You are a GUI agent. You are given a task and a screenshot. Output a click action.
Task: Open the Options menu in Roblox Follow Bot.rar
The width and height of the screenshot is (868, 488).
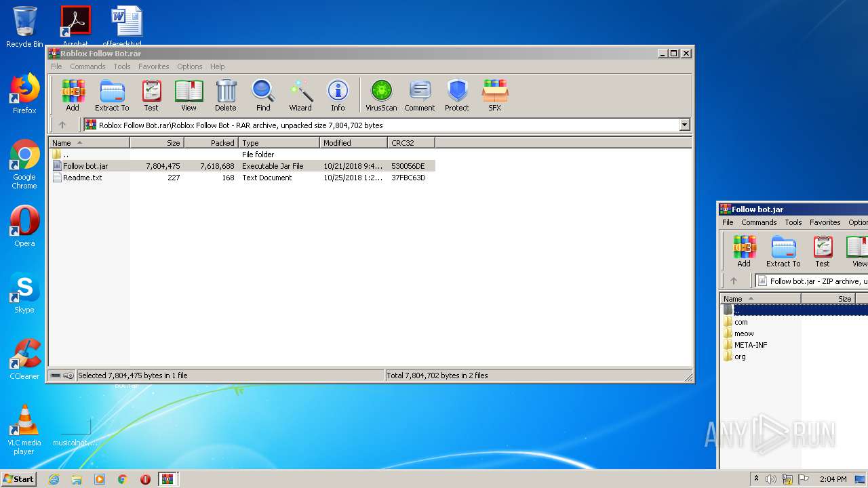190,66
